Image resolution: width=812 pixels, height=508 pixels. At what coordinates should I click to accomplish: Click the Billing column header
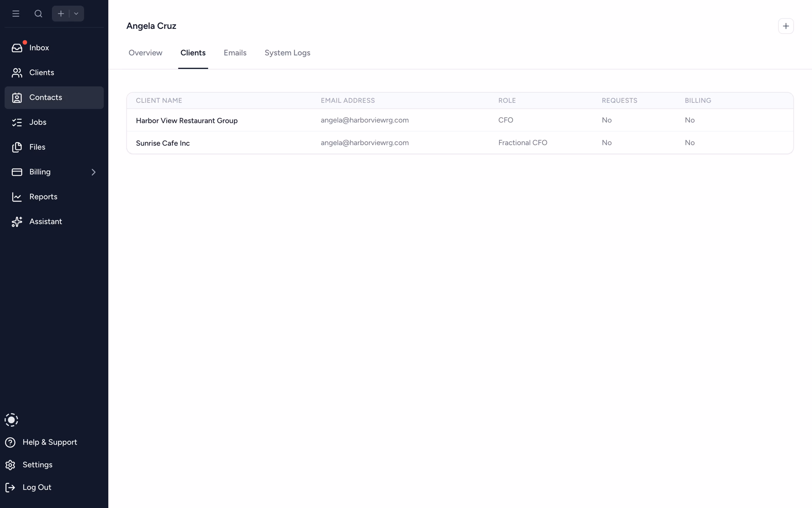point(698,101)
